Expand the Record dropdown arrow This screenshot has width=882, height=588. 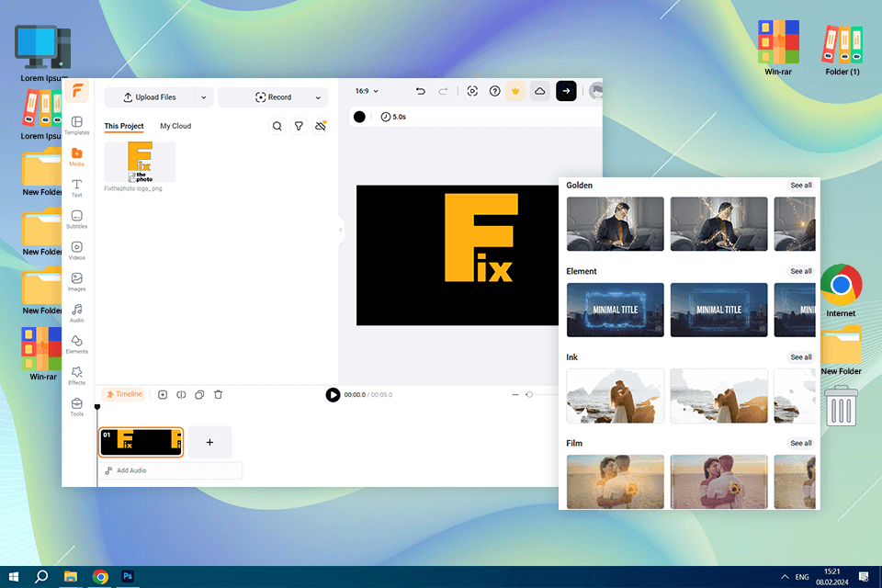click(319, 97)
